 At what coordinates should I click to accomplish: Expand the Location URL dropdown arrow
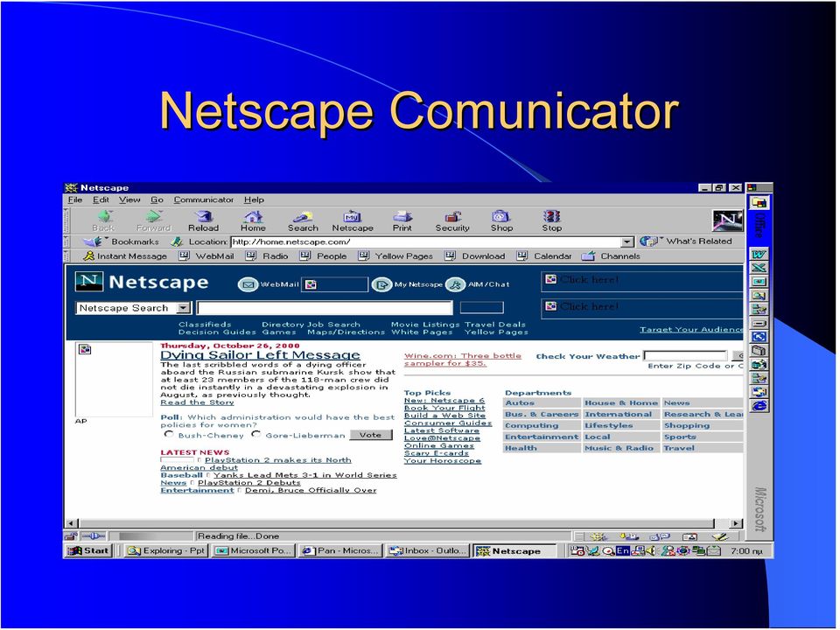(x=627, y=242)
